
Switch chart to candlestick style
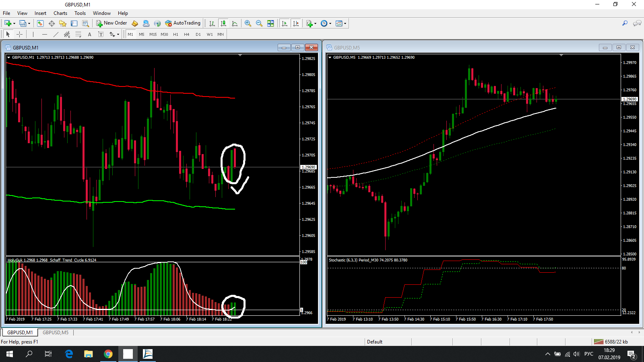pyautogui.click(x=223, y=23)
